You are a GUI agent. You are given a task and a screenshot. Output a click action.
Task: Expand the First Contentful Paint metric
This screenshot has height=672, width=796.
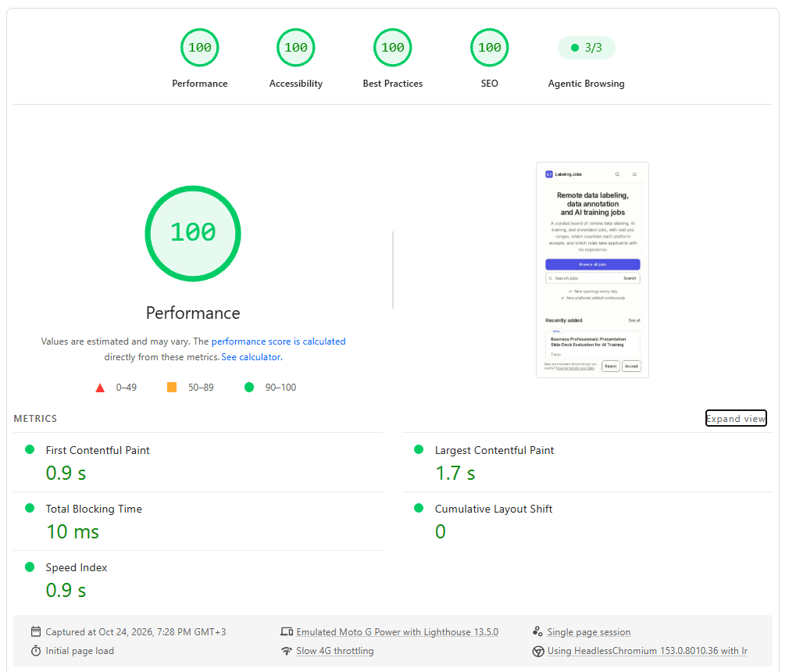198,463
